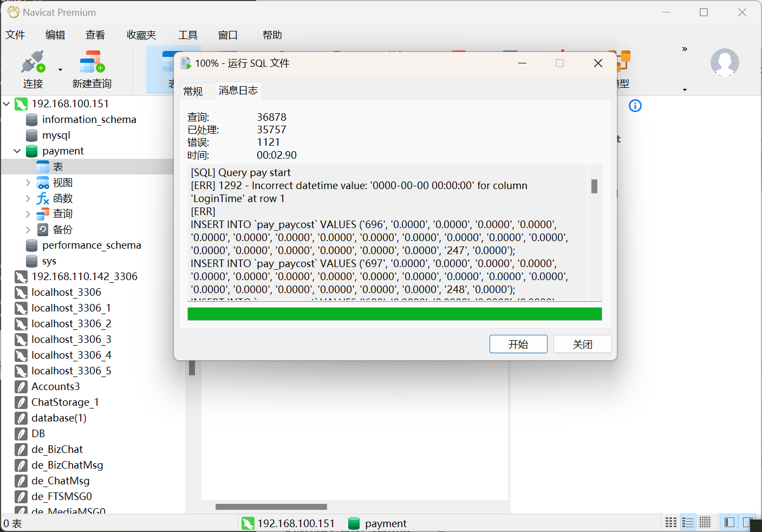This screenshot has width=762, height=532.
Task: Click the 连接 connection toolbar icon
Action: click(33, 62)
